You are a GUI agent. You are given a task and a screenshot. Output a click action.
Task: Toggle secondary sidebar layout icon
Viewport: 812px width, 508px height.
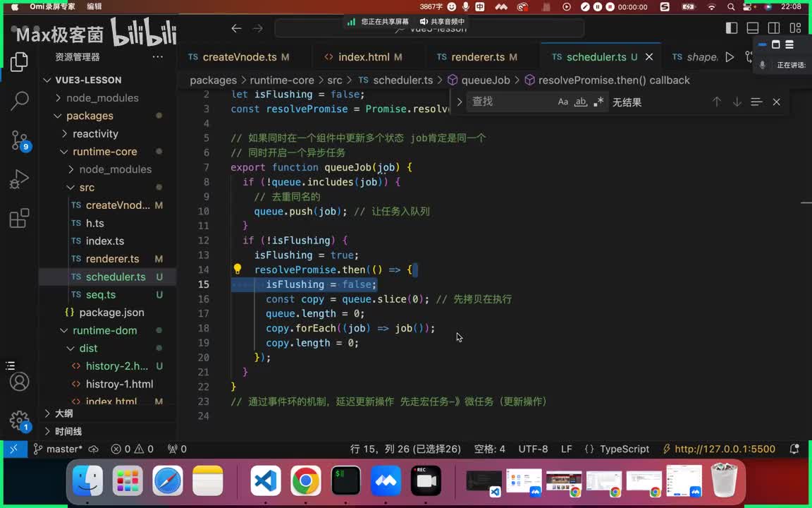click(774, 28)
